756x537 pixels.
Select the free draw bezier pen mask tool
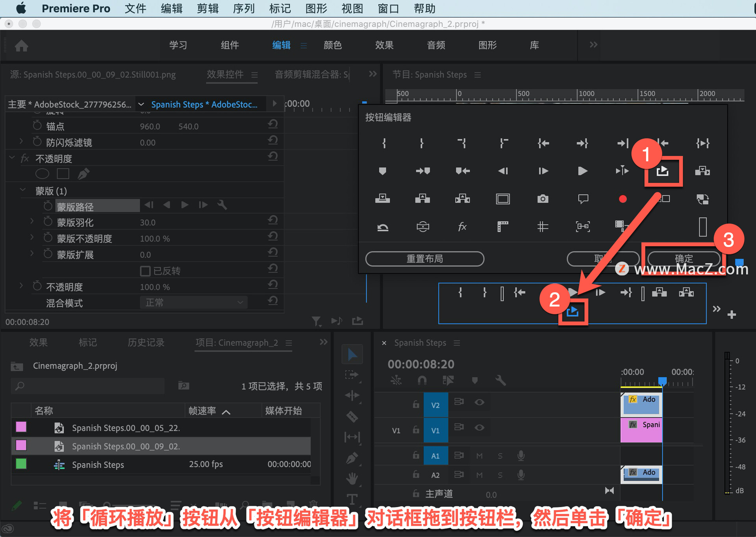pyautogui.click(x=83, y=173)
